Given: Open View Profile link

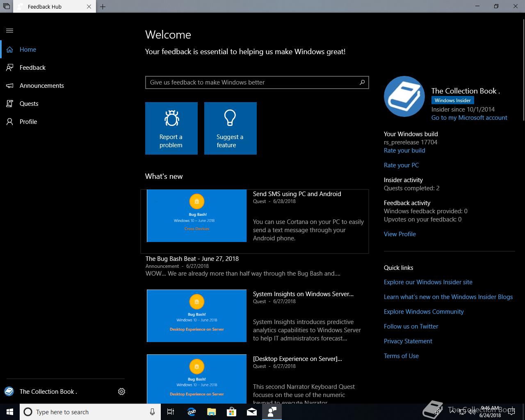Looking at the screenshot, I should tap(400, 234).
